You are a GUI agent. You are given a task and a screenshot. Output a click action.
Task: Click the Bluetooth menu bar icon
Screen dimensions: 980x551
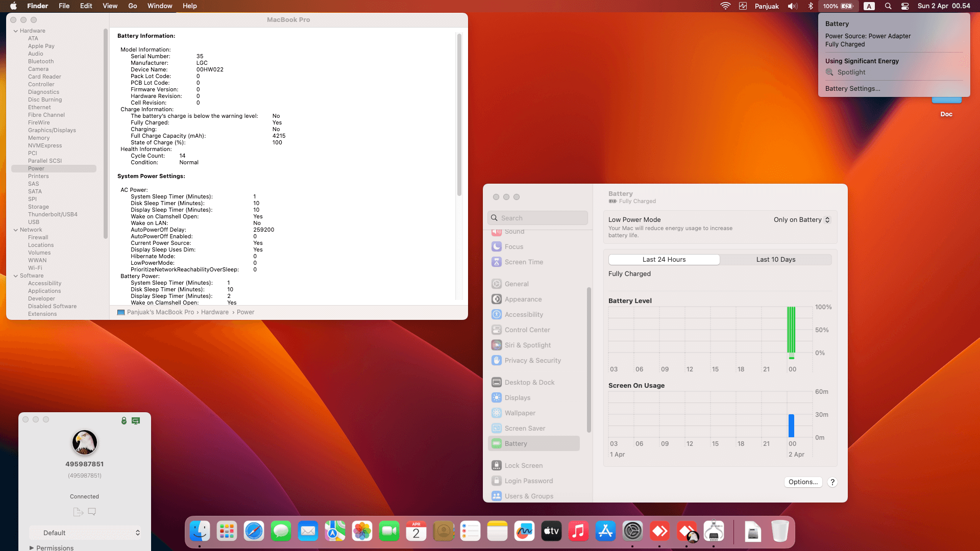pos(811,6)
